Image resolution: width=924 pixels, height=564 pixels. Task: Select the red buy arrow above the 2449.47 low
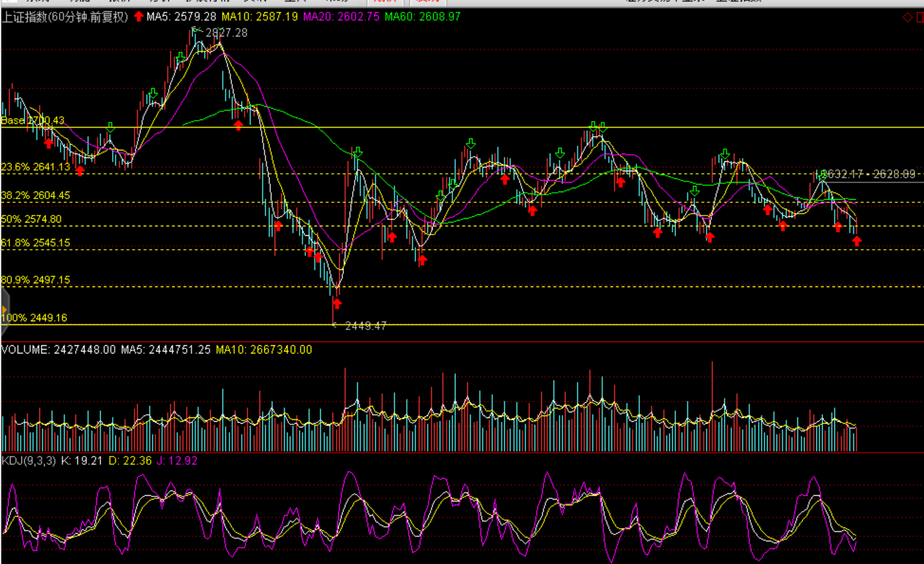click(x=337, y=304)
